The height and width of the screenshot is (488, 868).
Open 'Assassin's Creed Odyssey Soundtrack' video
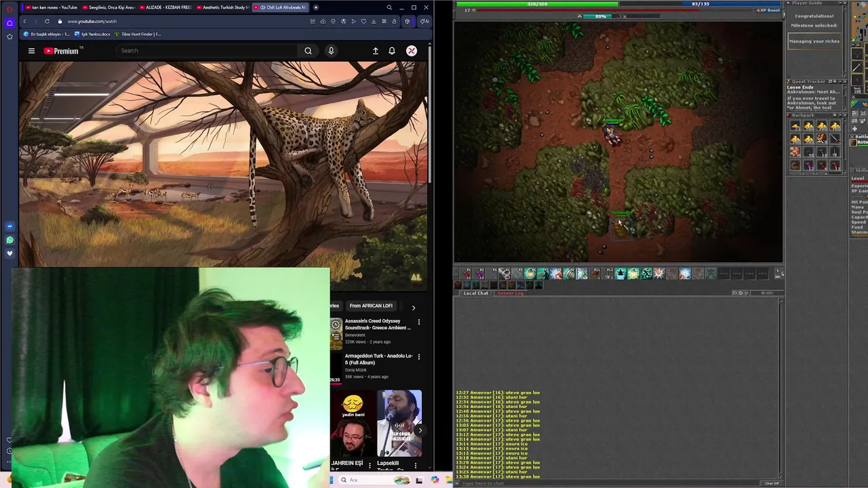pos(377,324)
